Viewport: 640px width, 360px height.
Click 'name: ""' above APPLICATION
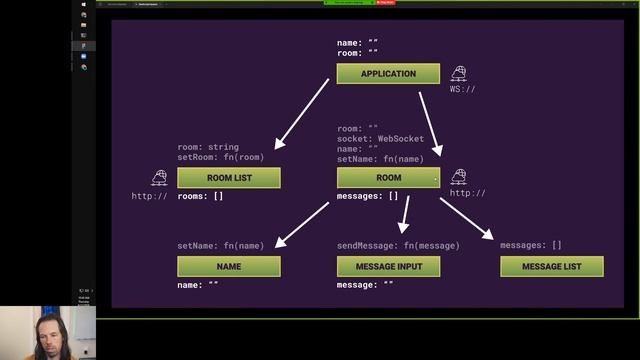click(x=357, y=42)
